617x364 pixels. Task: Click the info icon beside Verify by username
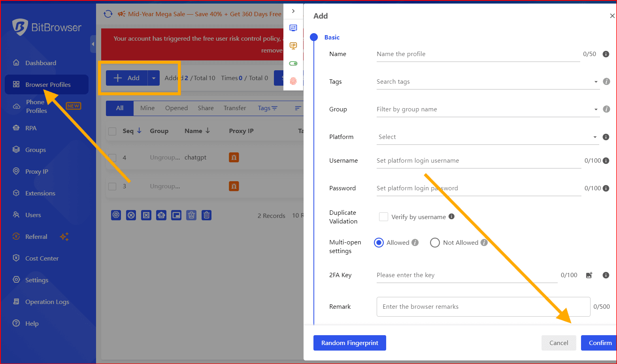pos(451,216)
